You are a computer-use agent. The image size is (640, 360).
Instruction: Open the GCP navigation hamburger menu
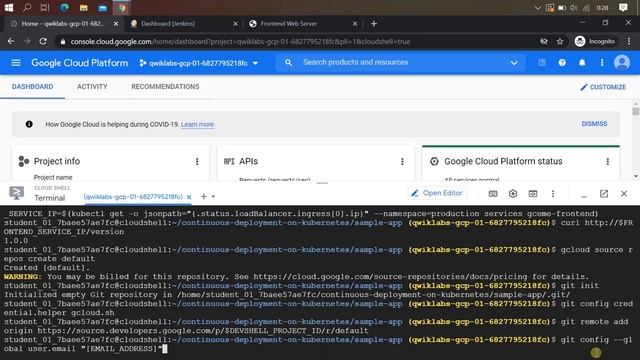pyautogui.click(x=16, y=63)
